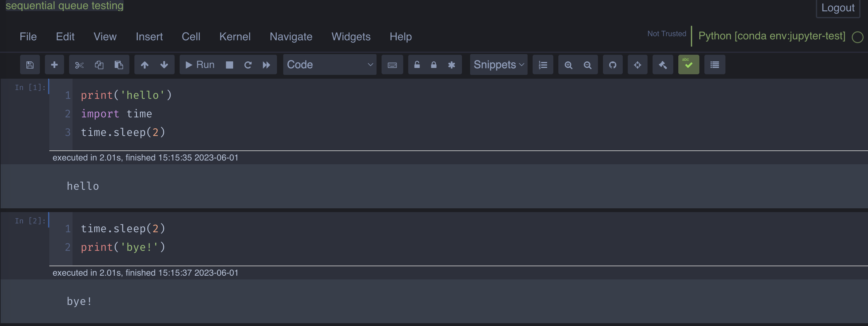Click the GitHub gist icon
868x326 pixels.
point(613,65)
